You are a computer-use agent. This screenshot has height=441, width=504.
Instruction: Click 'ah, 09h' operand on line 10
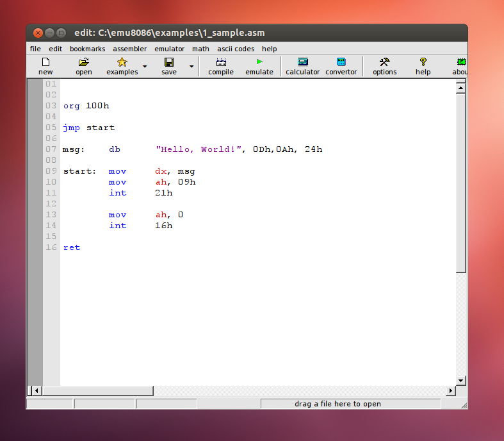(175, 182)
